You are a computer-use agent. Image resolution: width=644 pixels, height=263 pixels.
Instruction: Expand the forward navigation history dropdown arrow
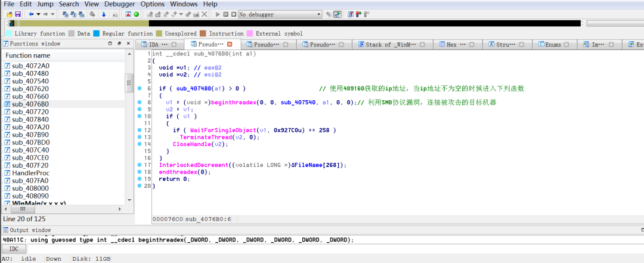53,14
